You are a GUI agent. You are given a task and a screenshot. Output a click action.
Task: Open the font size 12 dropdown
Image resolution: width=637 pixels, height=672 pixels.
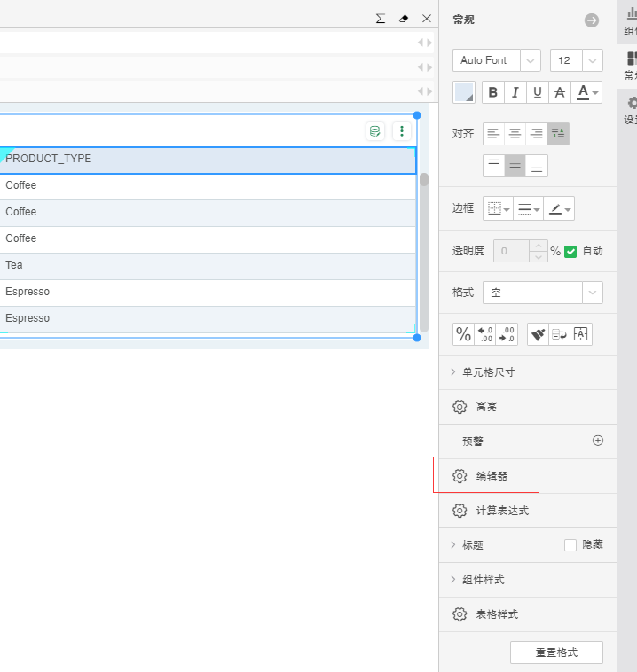point(593,60)
